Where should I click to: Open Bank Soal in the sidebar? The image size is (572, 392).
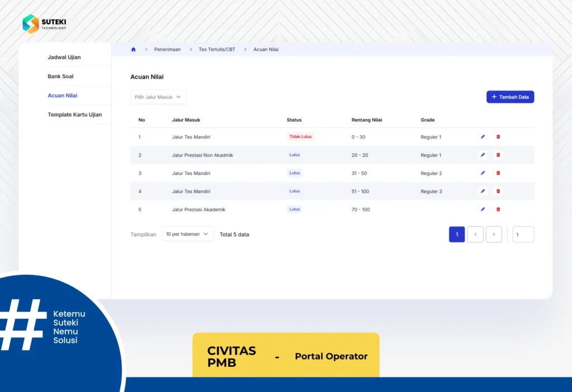60,76
